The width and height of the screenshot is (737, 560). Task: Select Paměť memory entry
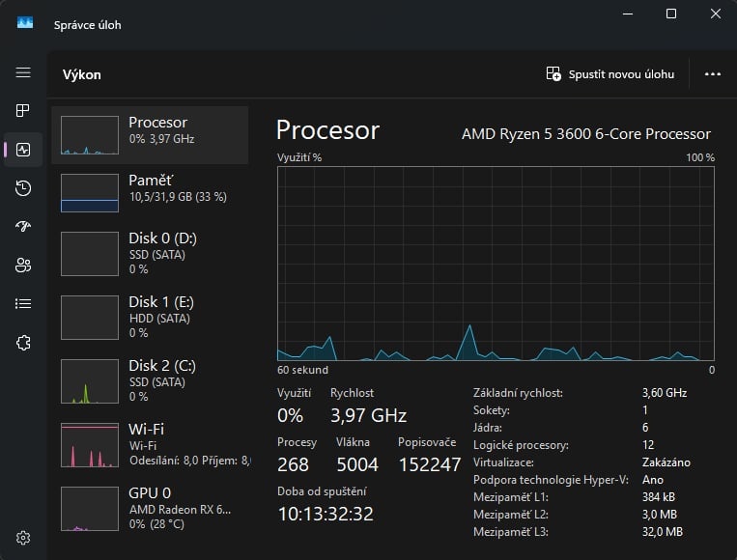click(x=150, y=192)
